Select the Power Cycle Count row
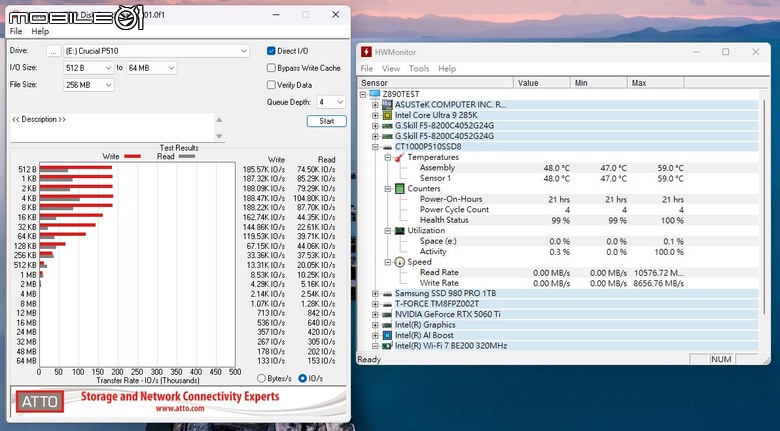Viewport: 780px width, 431px height. (558, 210)
